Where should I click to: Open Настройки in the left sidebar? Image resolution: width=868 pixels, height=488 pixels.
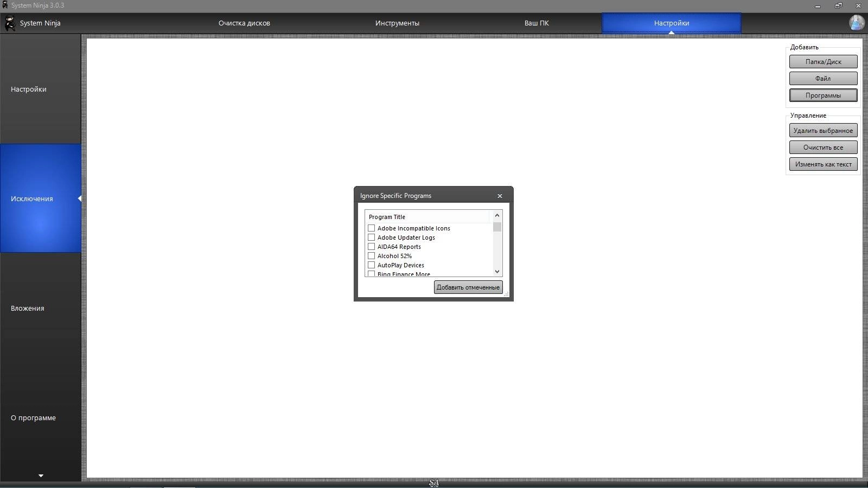pyautogui.click(x=41, y=89)
